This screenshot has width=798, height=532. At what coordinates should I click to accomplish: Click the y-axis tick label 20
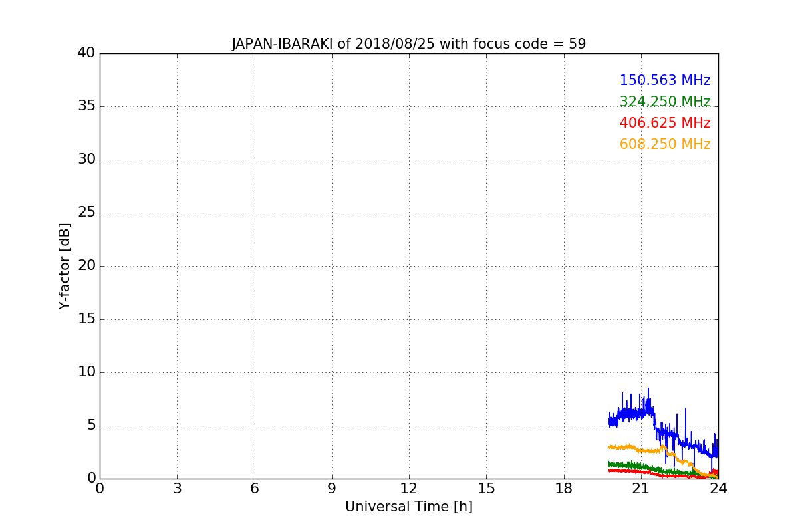coord(86,266)
